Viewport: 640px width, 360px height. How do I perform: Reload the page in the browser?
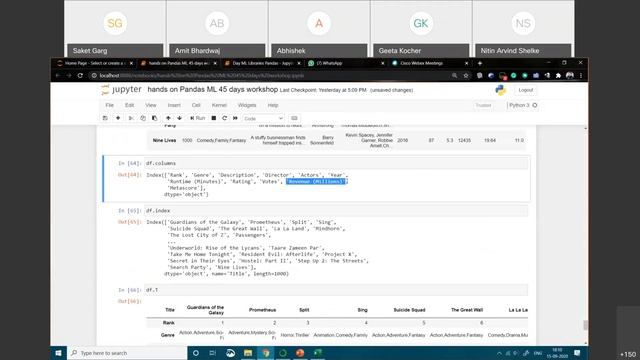point(80,76)
